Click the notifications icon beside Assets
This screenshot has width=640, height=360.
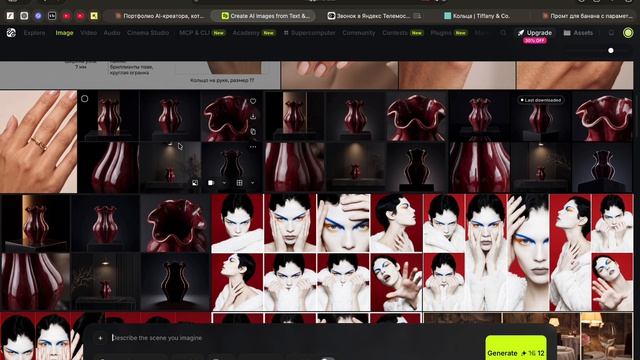(x=611, y=33)
